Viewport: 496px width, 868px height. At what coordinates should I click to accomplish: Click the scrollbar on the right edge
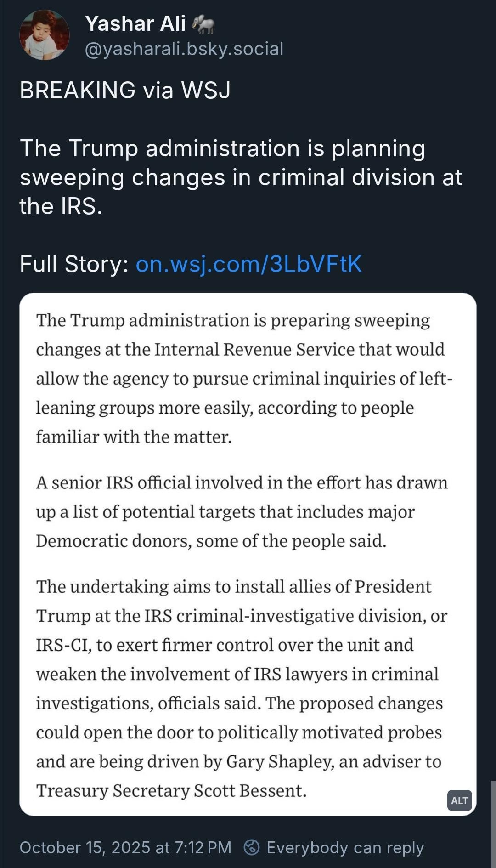493,823
